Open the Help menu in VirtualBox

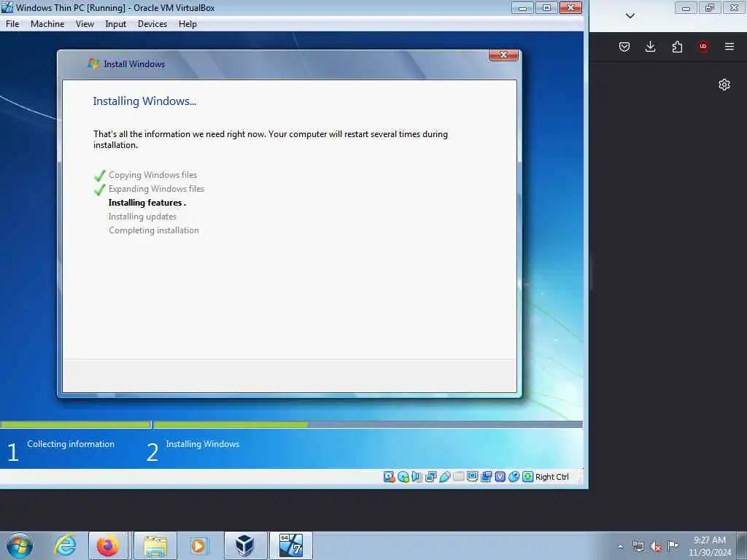[187, 24]
